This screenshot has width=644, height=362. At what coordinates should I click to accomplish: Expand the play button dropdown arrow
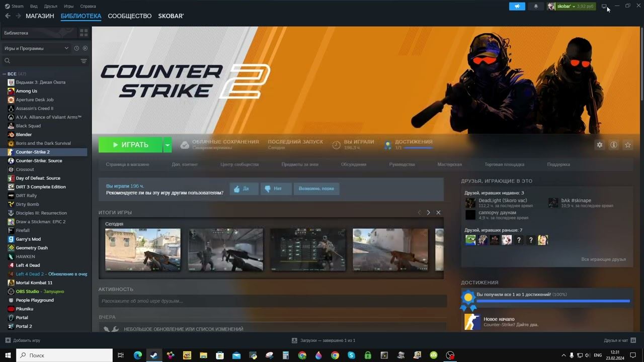(168, 145)
